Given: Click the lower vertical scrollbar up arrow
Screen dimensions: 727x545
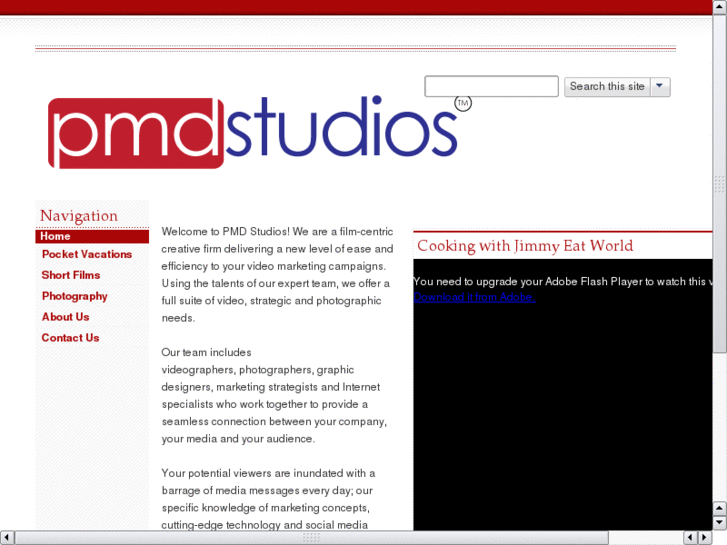Looking at the screenshot, I should coord(720,508).
